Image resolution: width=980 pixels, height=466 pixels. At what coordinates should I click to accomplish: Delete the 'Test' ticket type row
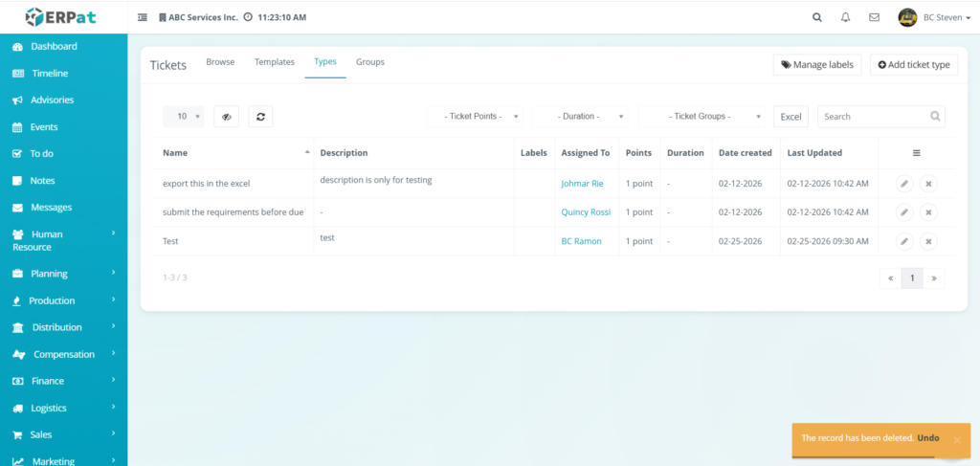[x=928, y=241]
